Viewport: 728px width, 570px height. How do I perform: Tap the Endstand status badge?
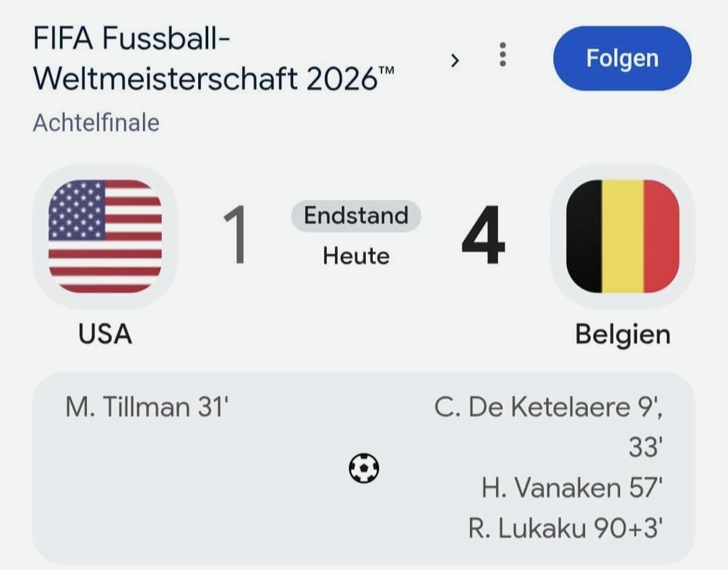coord(356,216)
